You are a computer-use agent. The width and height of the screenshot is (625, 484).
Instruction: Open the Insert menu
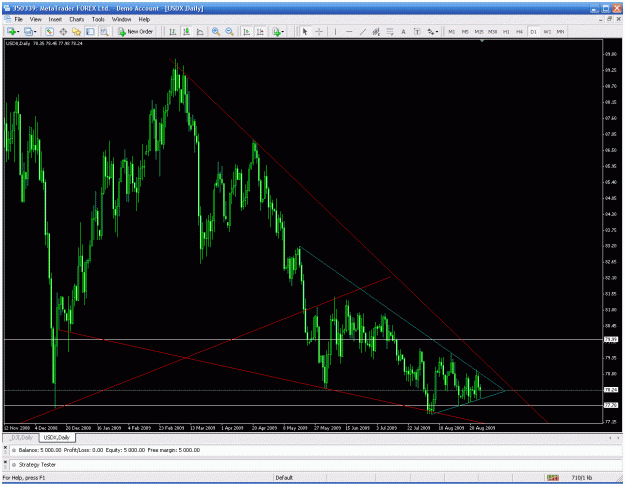pos(55,19)
